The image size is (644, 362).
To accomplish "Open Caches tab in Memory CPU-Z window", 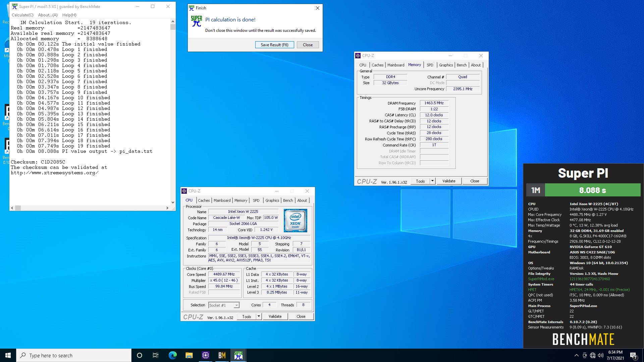I will [377, 65].
